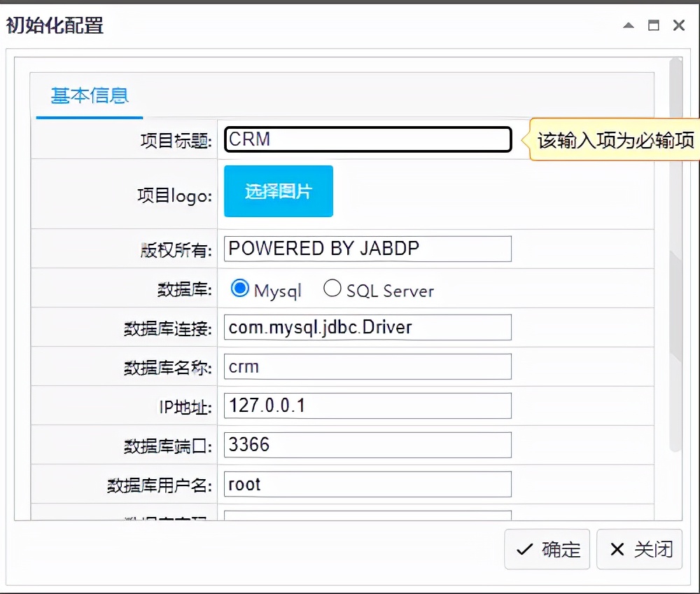Click the 数据库用户名 field with root

(x=368, y=485)
